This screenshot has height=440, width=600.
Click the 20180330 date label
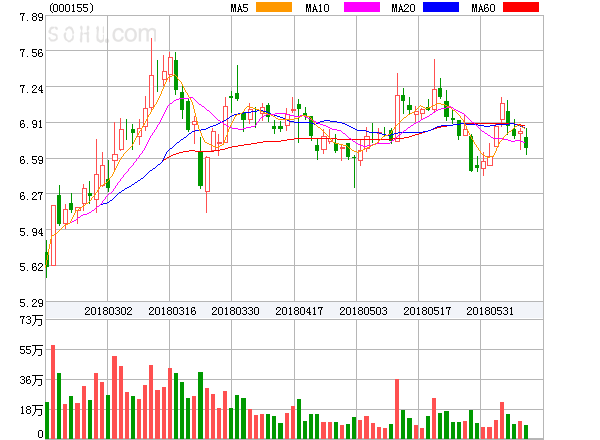235,311
